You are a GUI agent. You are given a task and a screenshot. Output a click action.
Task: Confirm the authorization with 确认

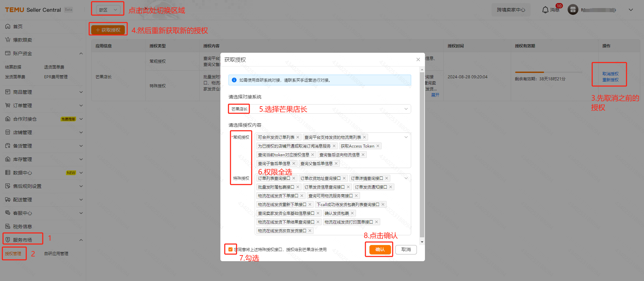[x=380, y=249]
